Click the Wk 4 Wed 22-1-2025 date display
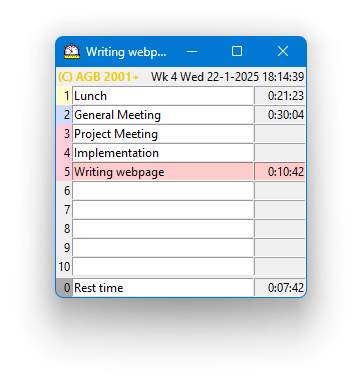The width and height of the screenshot is (361, 384). click(227, 77)
